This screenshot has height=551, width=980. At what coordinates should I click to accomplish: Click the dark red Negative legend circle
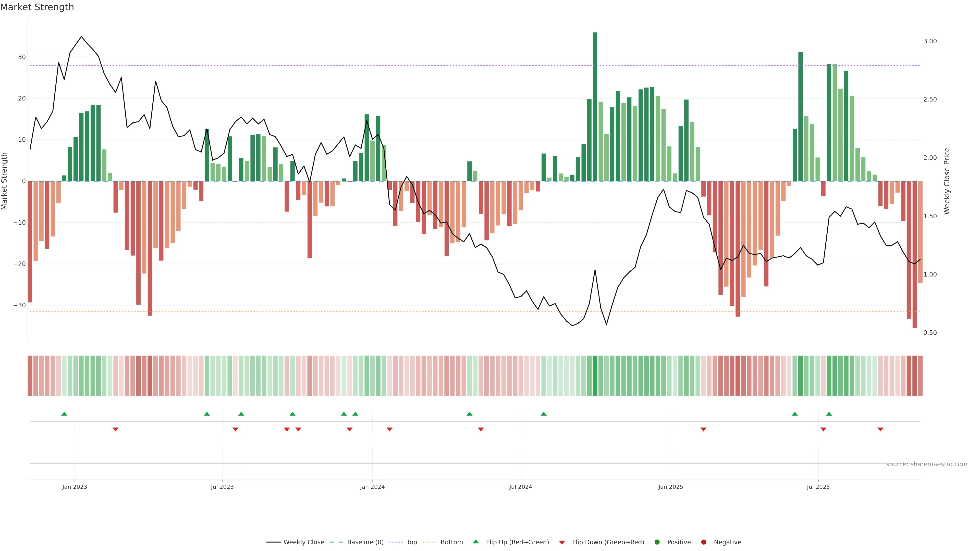point(703,542)
